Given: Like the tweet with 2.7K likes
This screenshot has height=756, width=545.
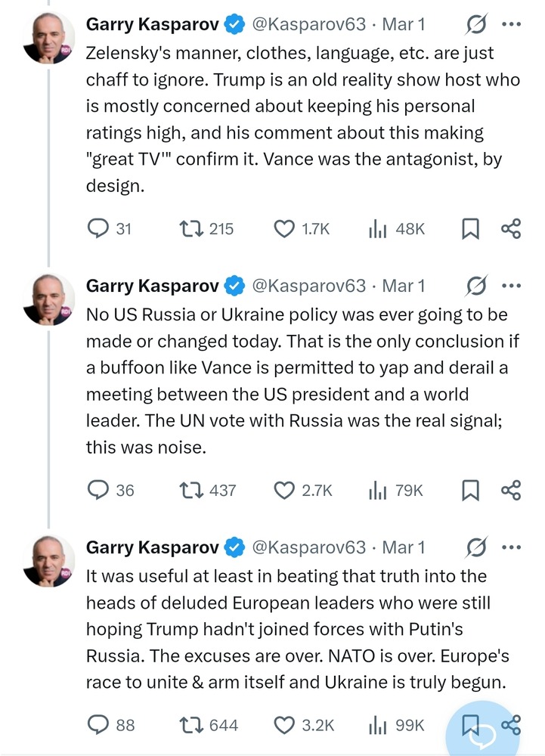Looking at the screenshot, I should pos(284,491).
